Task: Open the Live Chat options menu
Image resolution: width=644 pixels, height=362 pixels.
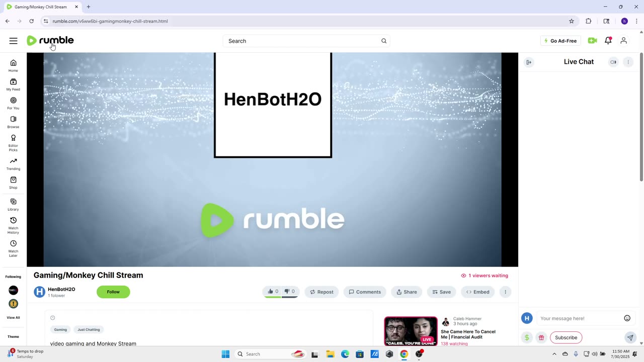Action: (x=628, y=62)
